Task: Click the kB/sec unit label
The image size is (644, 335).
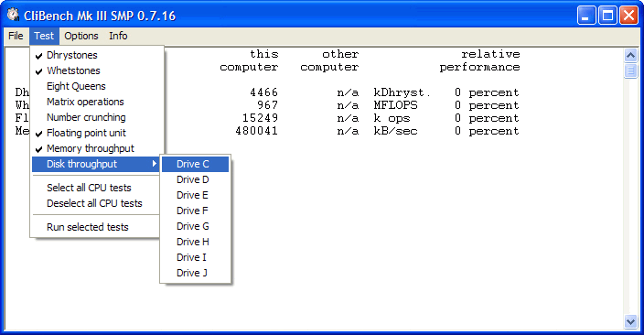Action: tap(395, 131)
